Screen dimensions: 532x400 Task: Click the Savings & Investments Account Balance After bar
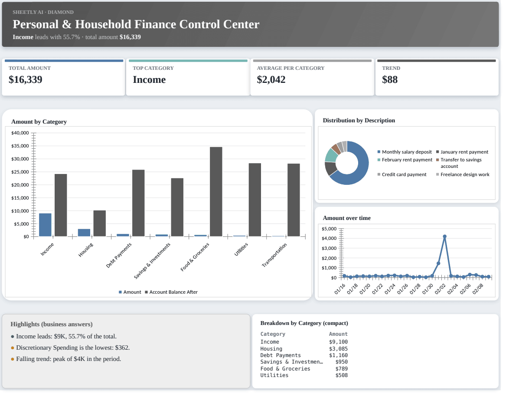(177, 207)
